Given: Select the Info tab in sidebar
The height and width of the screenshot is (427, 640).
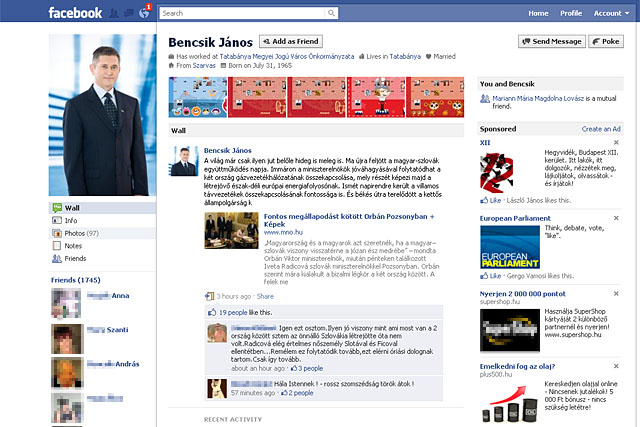Looking at the screenshot, I should 102,220.
